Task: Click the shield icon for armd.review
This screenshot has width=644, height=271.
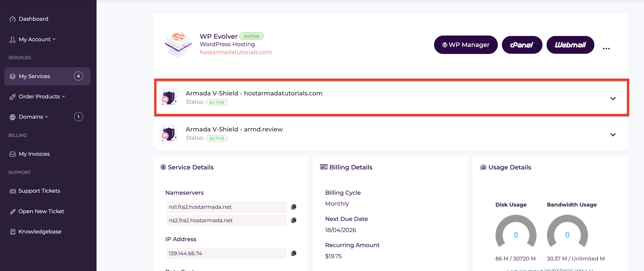Action: 169,134
